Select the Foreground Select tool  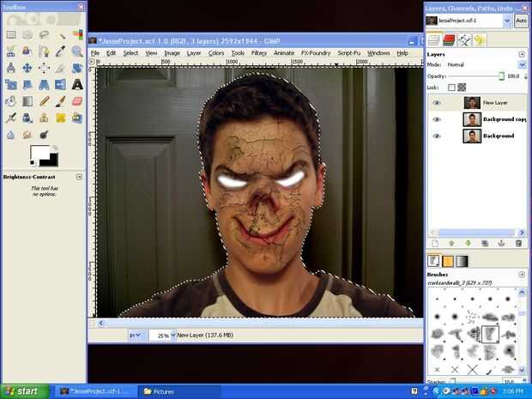tap(27, 51)
